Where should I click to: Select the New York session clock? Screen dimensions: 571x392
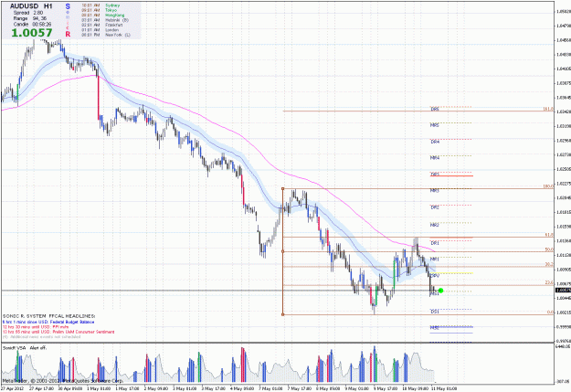click(x=106, y=35)
